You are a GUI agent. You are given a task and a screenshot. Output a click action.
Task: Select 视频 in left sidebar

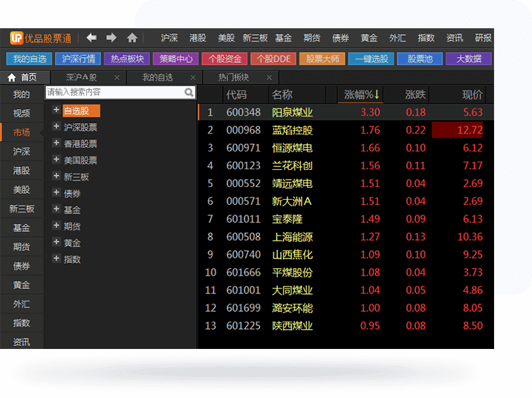[22, 113]
